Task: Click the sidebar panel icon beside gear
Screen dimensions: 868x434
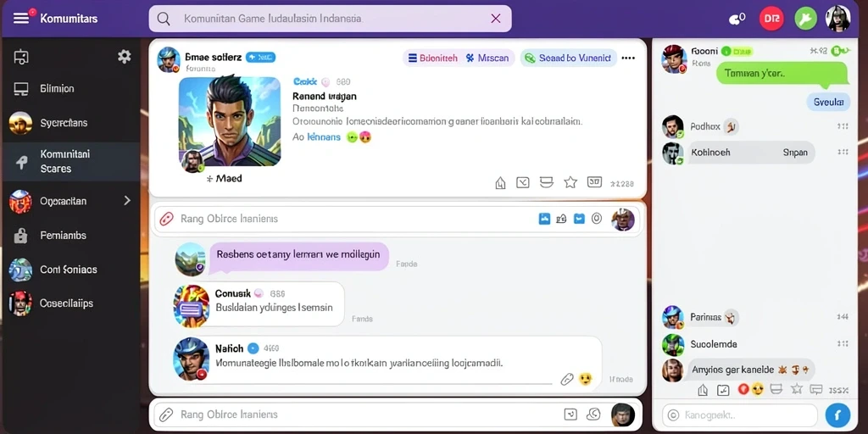Action: coord(21,57)
